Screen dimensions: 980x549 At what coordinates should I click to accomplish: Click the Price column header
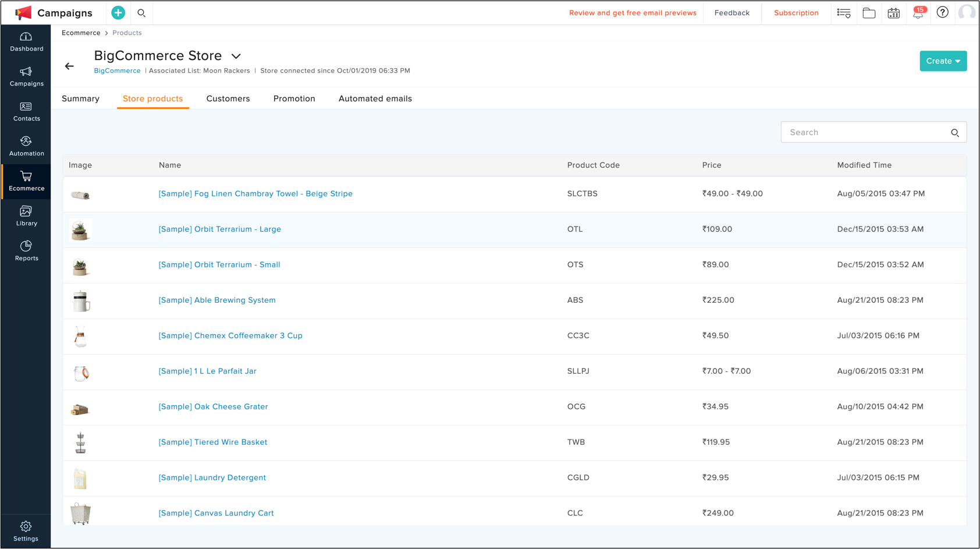(712, 165)
